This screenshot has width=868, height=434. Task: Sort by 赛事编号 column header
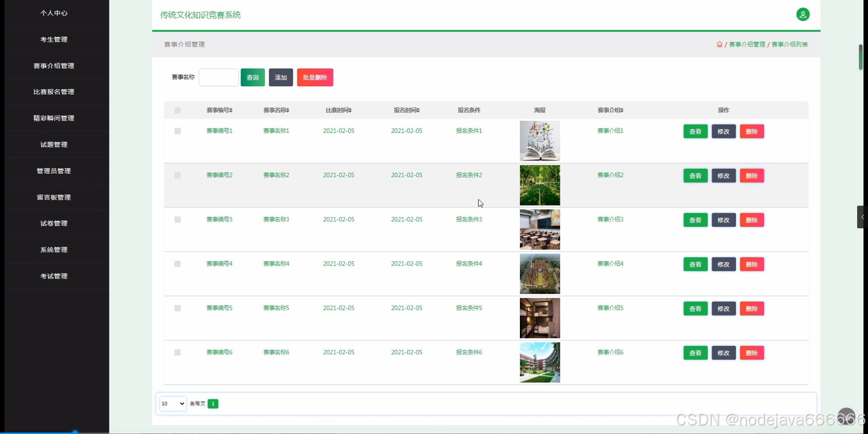pyautogui.click(x=219, y=110)
